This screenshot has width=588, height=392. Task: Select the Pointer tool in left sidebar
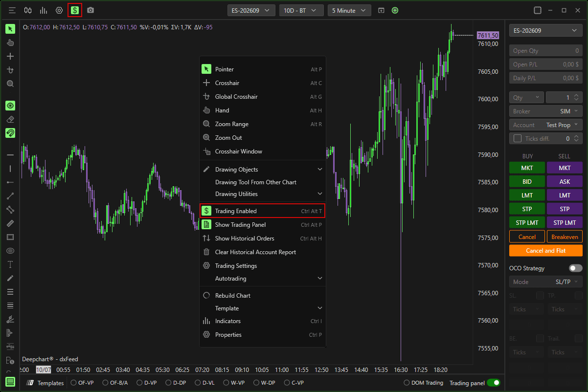[10, 29]
